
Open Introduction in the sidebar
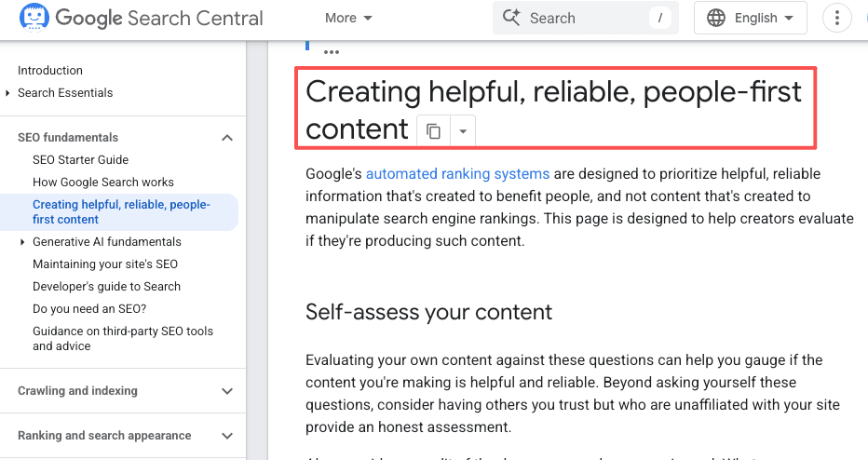(x=49, y=70)
